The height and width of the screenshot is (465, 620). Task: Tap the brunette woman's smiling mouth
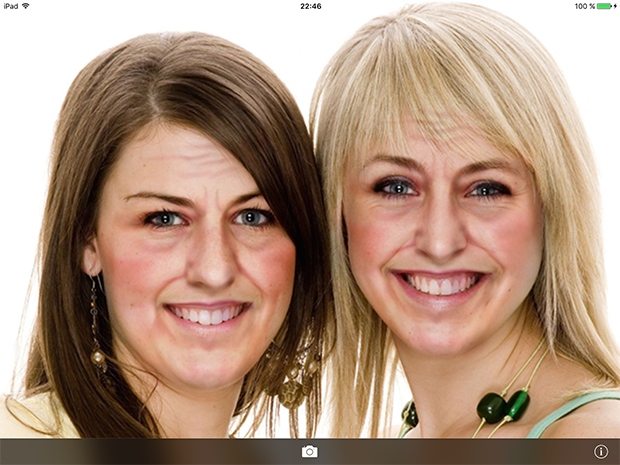(207, 313)
